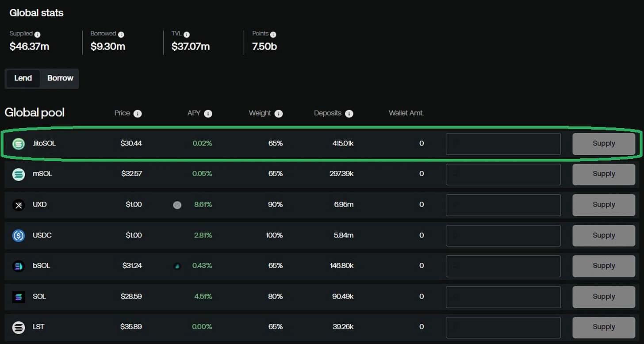The width and height of the screenshot is (644, 344).
Task: Click Supply button for LST
Action: pos(604,327)
